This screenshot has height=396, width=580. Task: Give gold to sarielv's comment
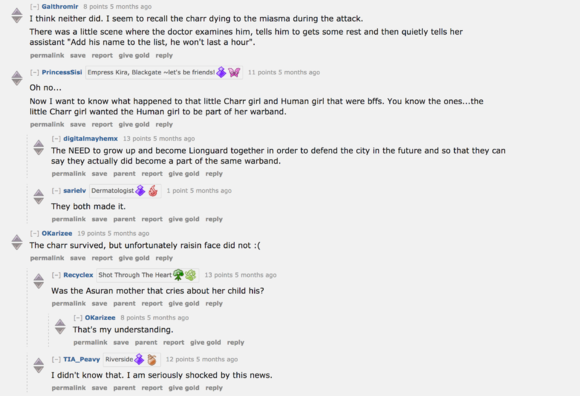click(x=184, y=219)
